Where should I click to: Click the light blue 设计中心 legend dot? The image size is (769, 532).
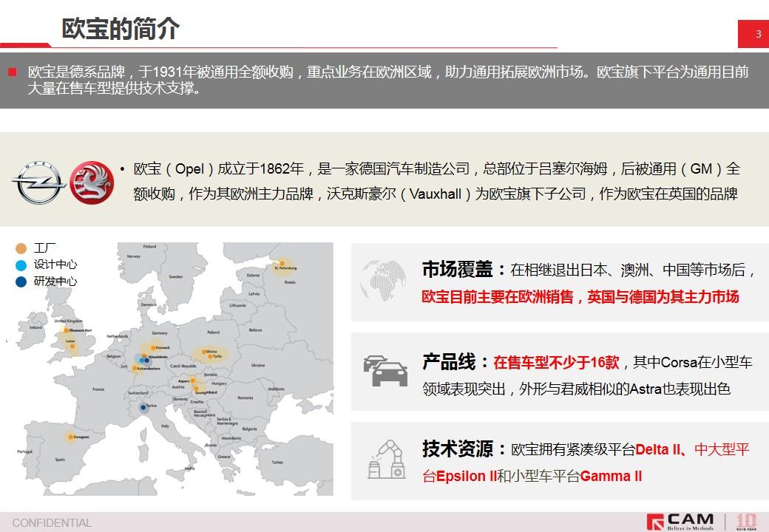coord(21,265)
